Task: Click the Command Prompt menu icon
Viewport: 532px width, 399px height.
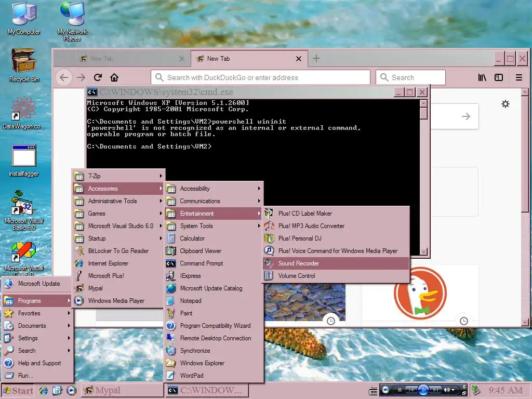Action: tap(171, 263)
